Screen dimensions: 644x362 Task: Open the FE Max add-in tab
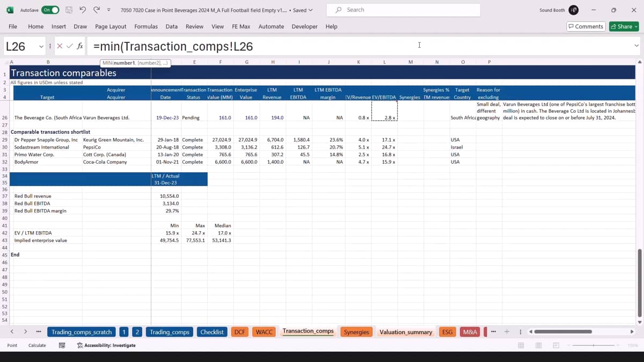241,26
